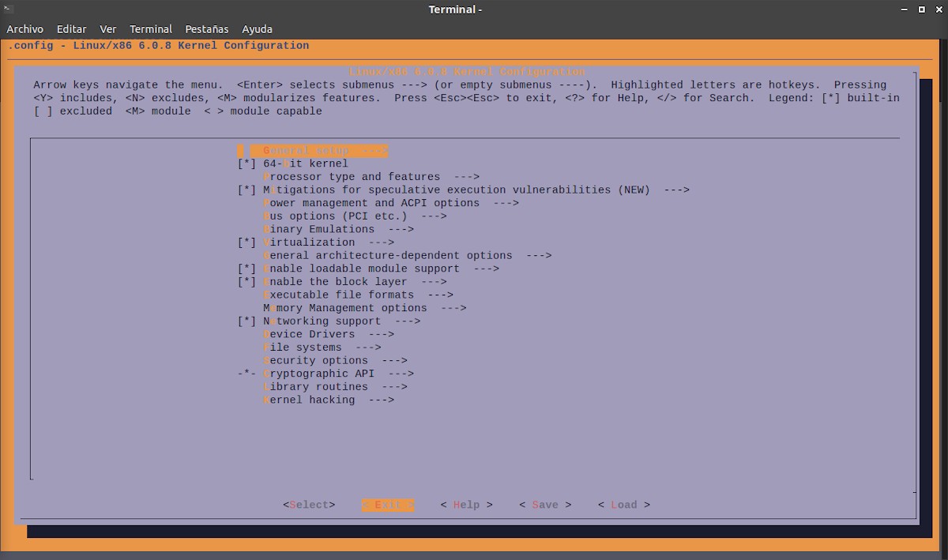Viewport: 948px width, 560px height.
Task: Expand Device Drivers submenu arrow
Action: (382, 335)
